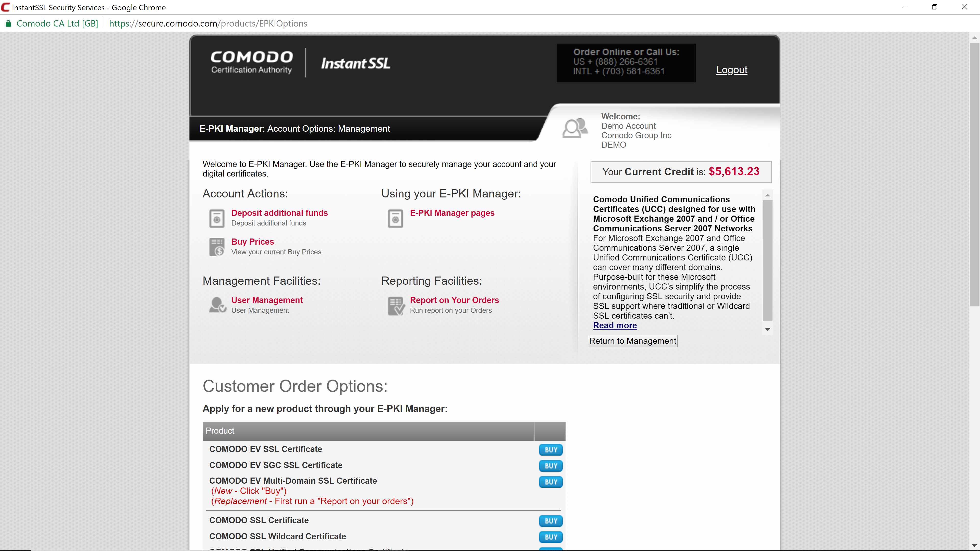Buy the COMODO EV Multi-Domain SSL Certificate
This screenshot has width=980, height=551.
(550, 482)
